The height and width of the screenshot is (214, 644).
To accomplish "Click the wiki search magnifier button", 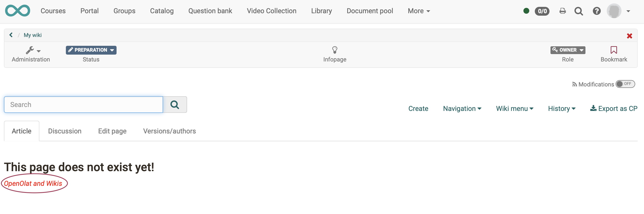I will [175, 105].
